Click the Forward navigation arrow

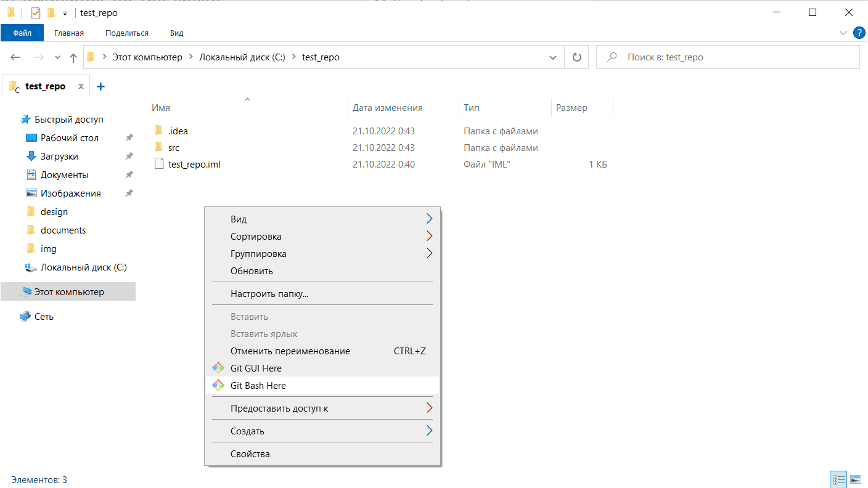pos(38,57)
